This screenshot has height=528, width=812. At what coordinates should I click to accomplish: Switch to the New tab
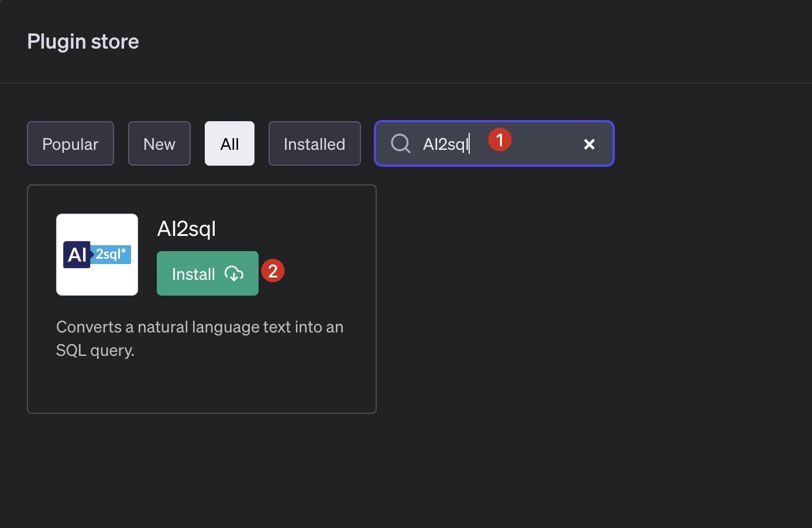click(159, 143)
